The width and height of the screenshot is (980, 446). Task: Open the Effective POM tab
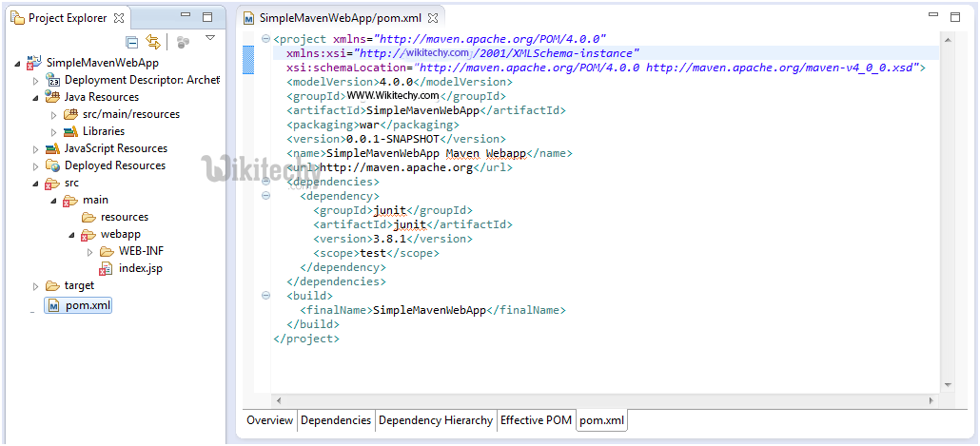click(x=536, y=420)
